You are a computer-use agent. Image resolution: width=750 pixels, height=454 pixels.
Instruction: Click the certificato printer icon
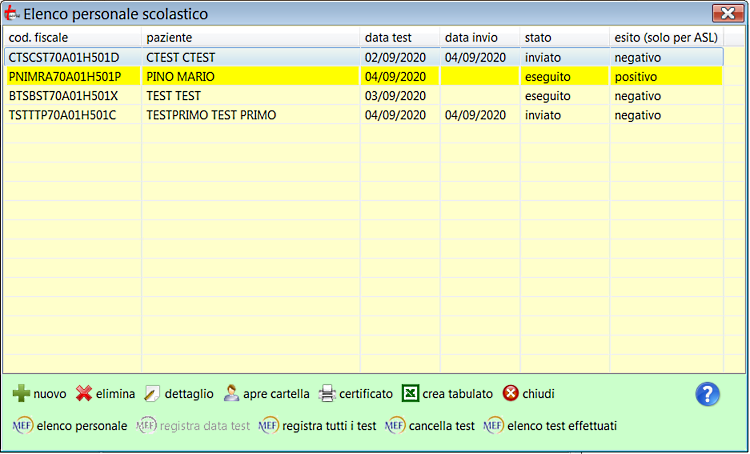point(327,394)
